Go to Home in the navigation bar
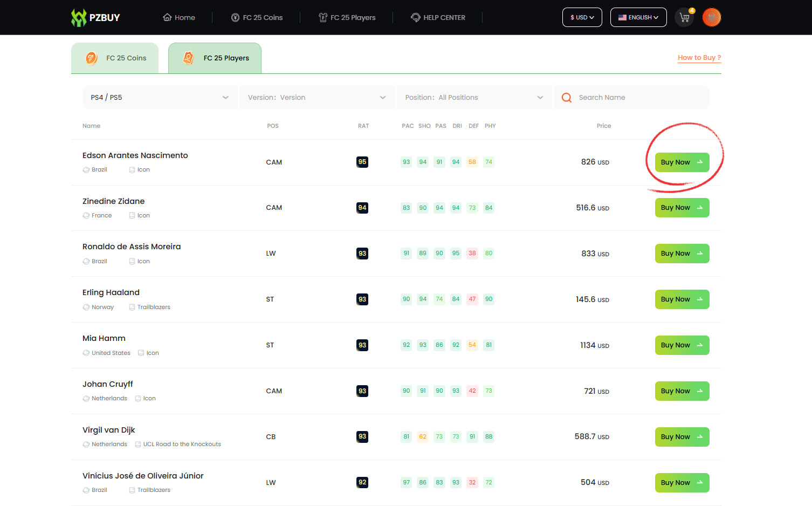Screen dimensions: 812x506 click(x=179, y=17)
